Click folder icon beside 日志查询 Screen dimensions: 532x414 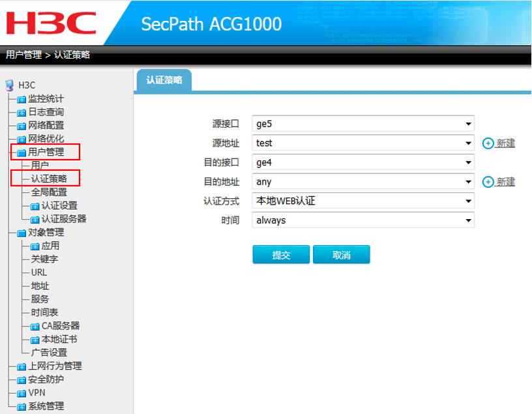point(22,112)
